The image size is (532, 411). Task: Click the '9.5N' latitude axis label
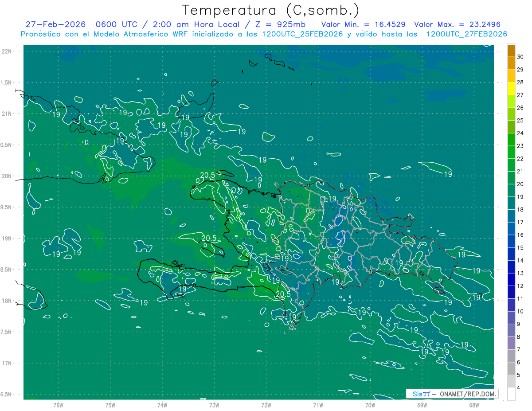pos(6,207)
